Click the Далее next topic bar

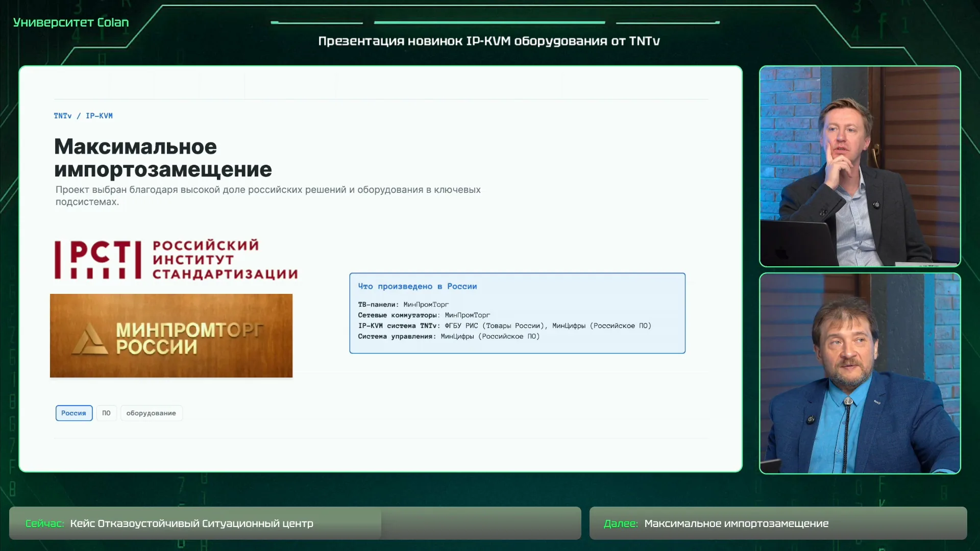[x=778, y=523]
